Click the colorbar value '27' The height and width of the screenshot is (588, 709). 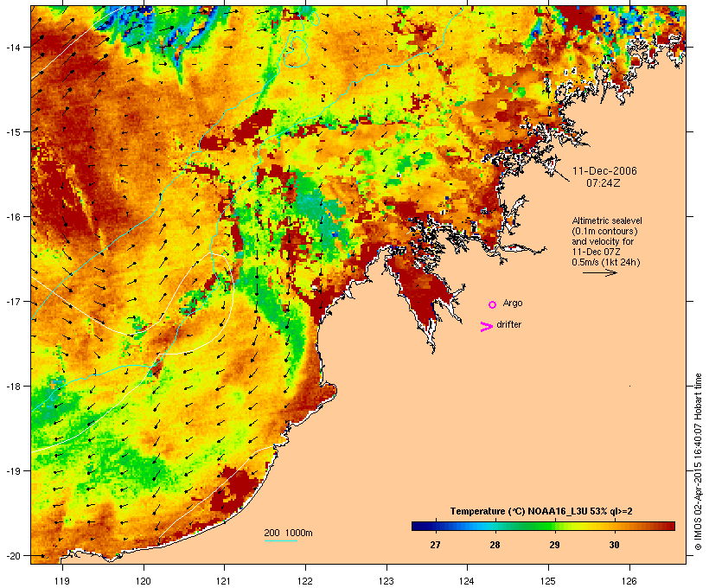pyautogui.click(x=435, y=545)
